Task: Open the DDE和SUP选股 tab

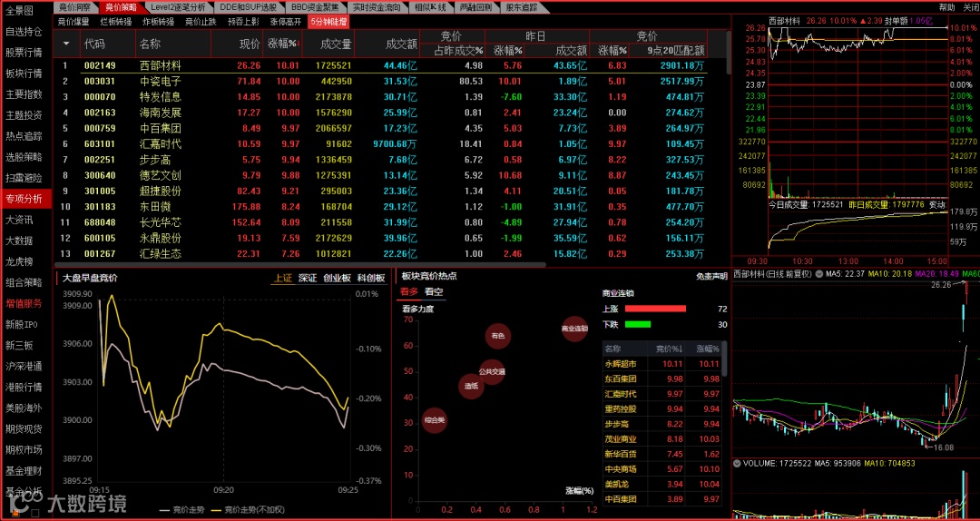Action: (249, 7)
